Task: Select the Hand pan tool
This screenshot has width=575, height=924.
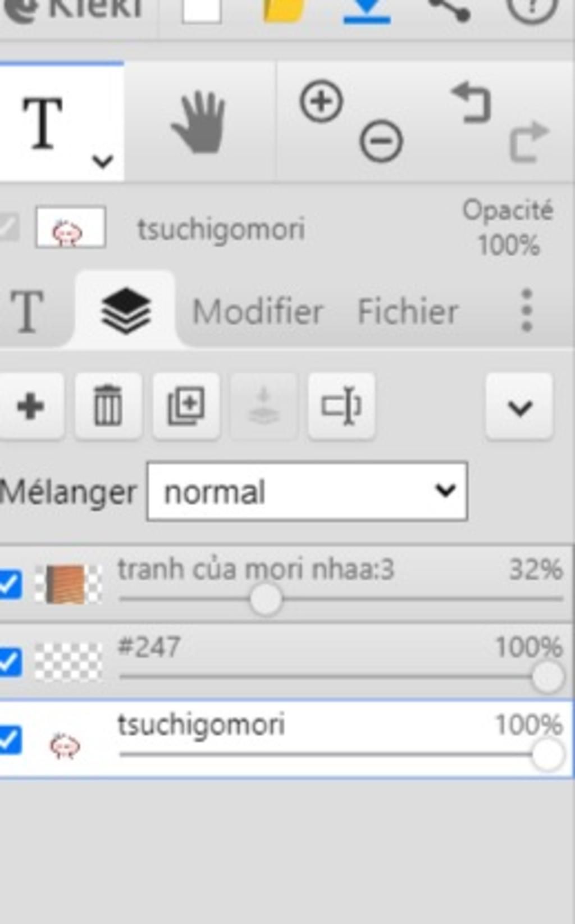Action: (x=199, y=122)
